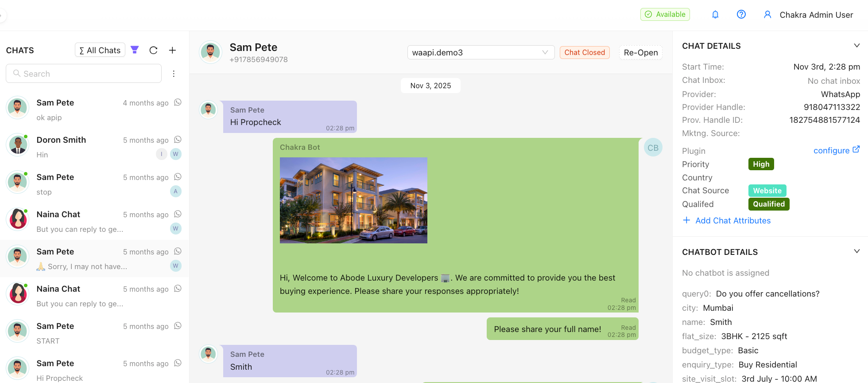Click enquiry_type value 'Buy Residential'
Image resolution: width=868 pixels, height=383 pixels.
768,364
